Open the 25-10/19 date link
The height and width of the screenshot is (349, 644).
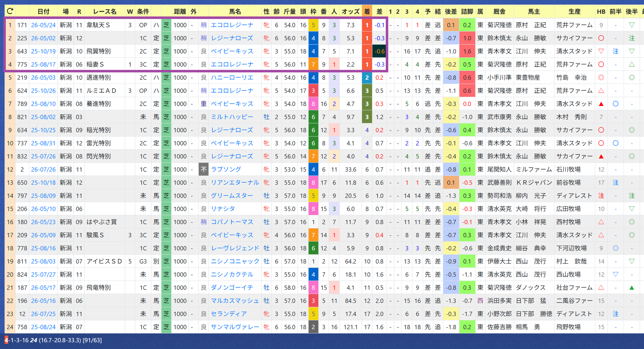click(43, 51)
